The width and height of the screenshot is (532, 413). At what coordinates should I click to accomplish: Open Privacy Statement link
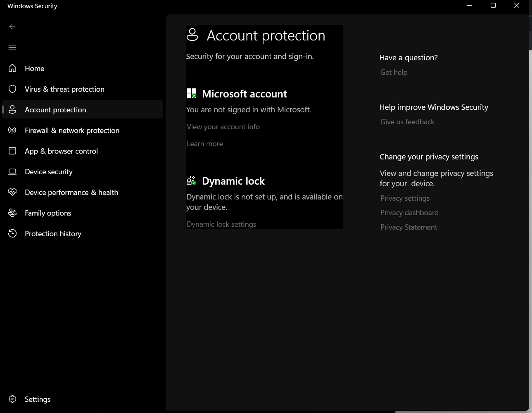tap(408, 227)
